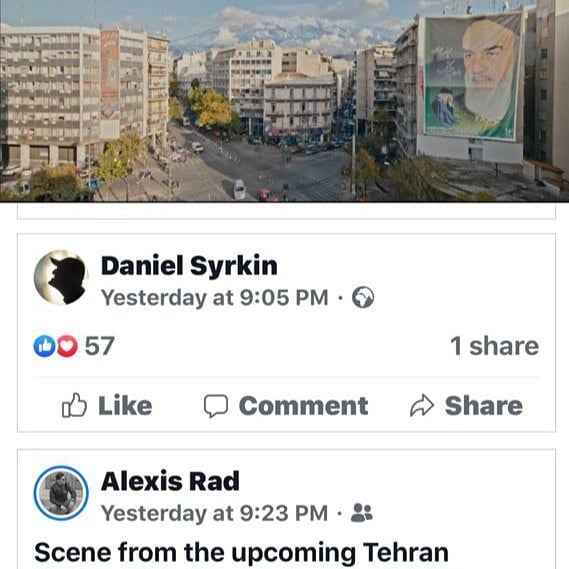Open Daniel Syrkin's profile picture

tap(61, 278)
